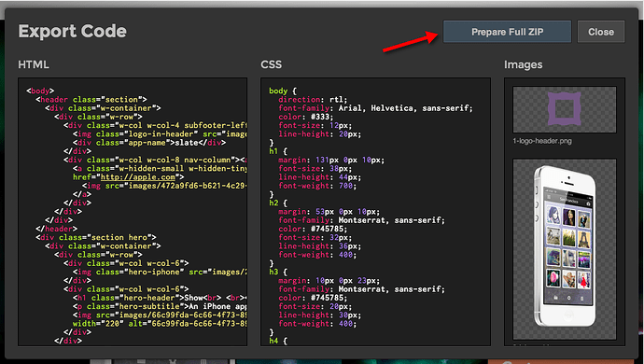The width and height of the screenshot is (644, 364).
Task: Click the http://apple.com link in HTML
Action: pos(138,177)
